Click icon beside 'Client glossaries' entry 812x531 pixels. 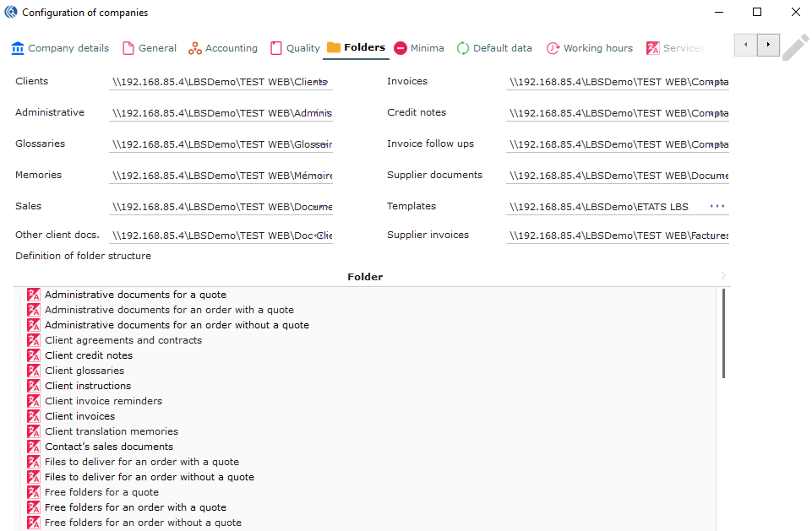[34, 371]
